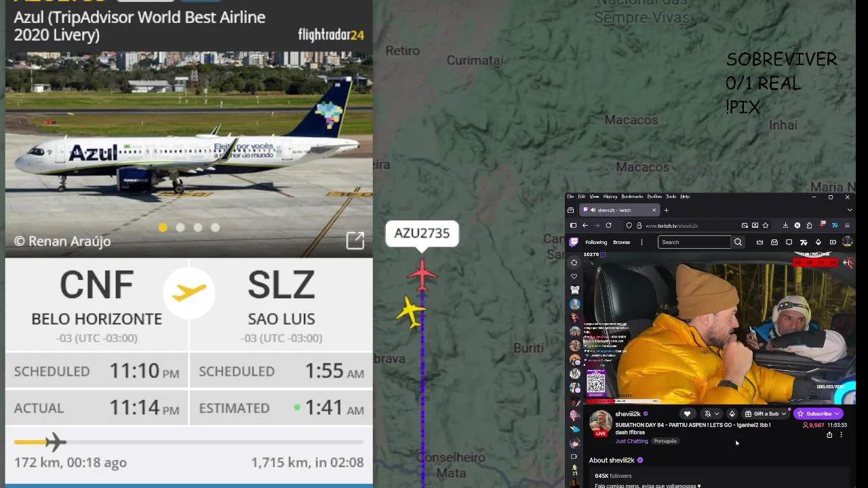
Task: Open the Just Chatting category link
Action: tap(631, 441)
